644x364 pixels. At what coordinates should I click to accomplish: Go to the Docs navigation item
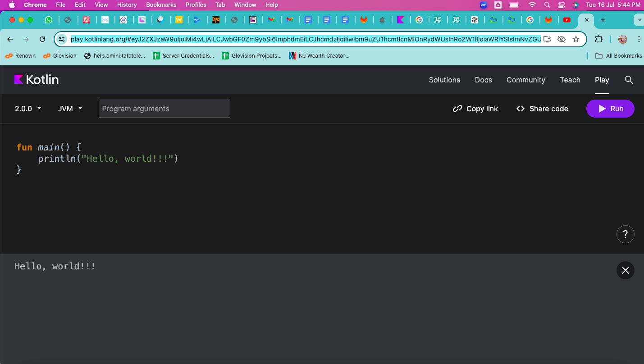coord(483,80)
